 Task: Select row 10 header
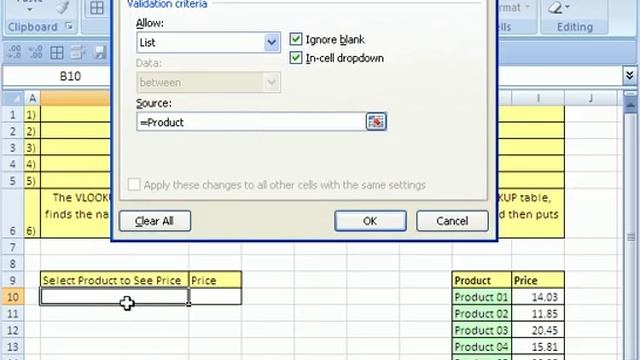tap(13, 297)
